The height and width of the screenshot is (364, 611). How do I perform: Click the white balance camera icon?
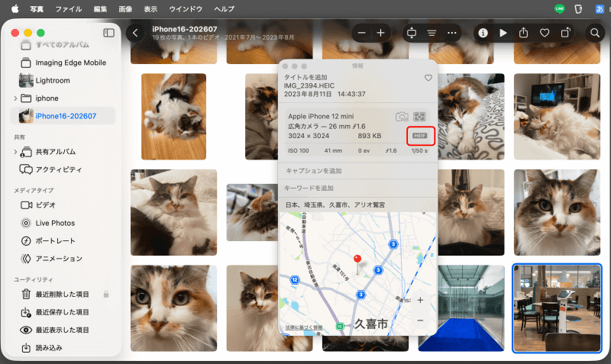[x=402, y=117]
